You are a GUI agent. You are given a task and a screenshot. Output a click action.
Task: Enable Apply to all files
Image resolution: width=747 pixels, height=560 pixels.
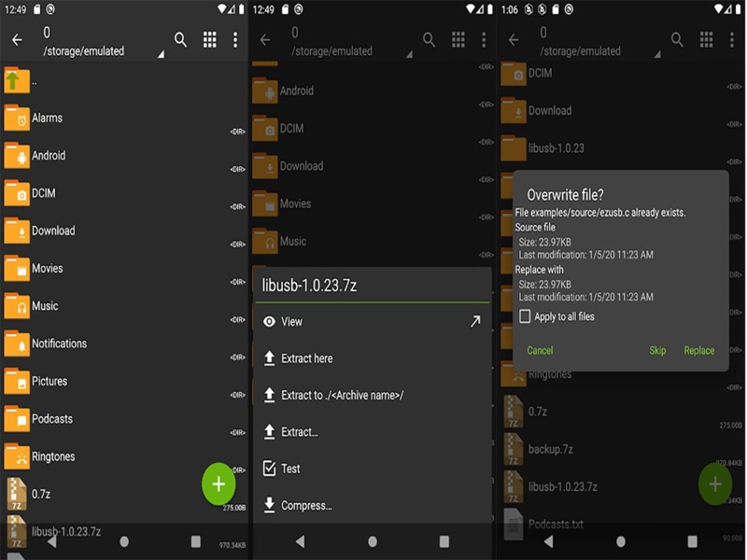(526, 315)
